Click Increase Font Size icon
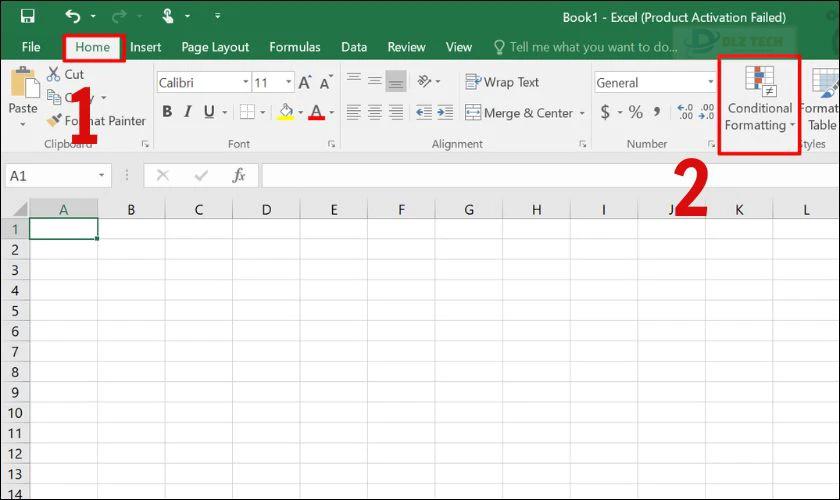The height and width of the screenshot is (500, 840). 304,83
